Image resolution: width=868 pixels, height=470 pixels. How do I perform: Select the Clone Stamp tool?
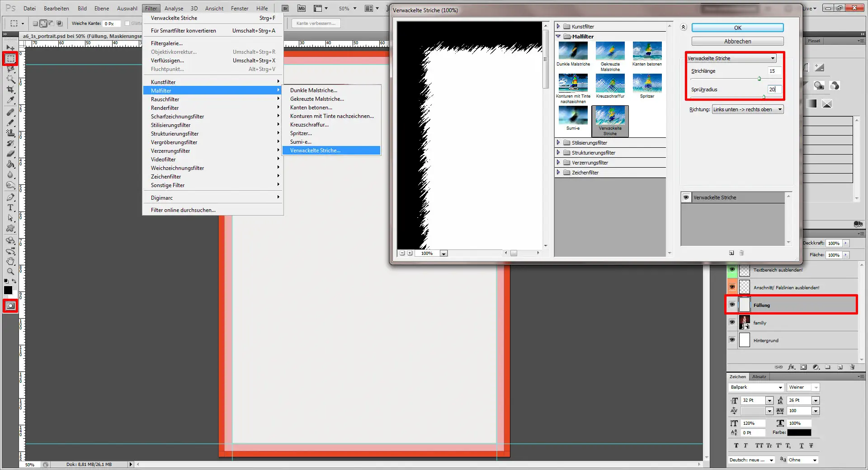(x=10, y=133)
